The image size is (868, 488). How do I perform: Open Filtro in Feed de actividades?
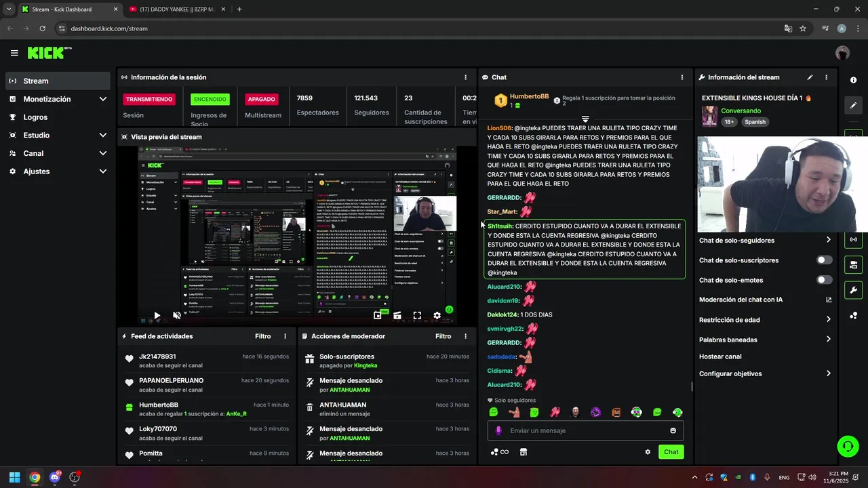click(262, 336)
